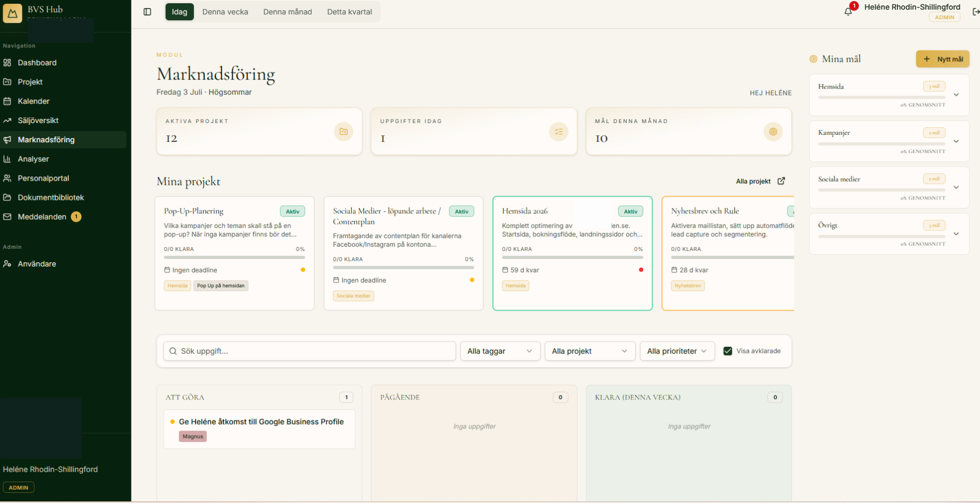
Task: Click the Hemsida 2026 progress bar
Action: (572, 257)
